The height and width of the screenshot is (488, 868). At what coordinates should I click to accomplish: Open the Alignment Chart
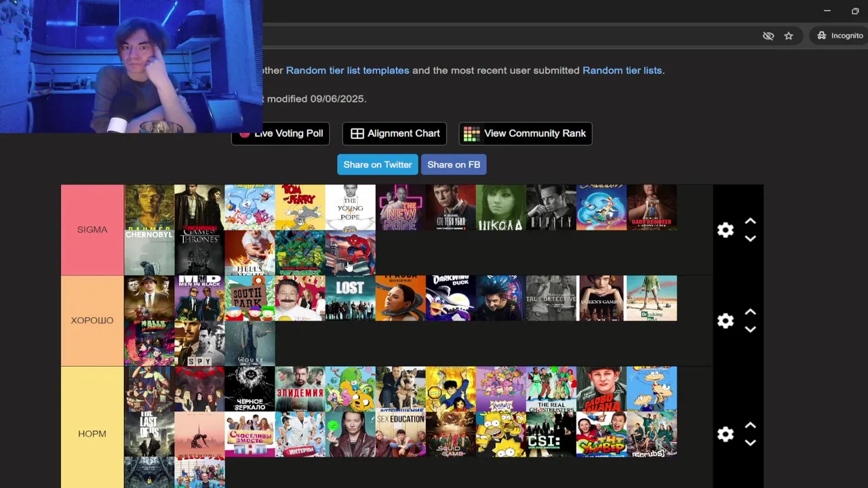[x=395, y=134]
